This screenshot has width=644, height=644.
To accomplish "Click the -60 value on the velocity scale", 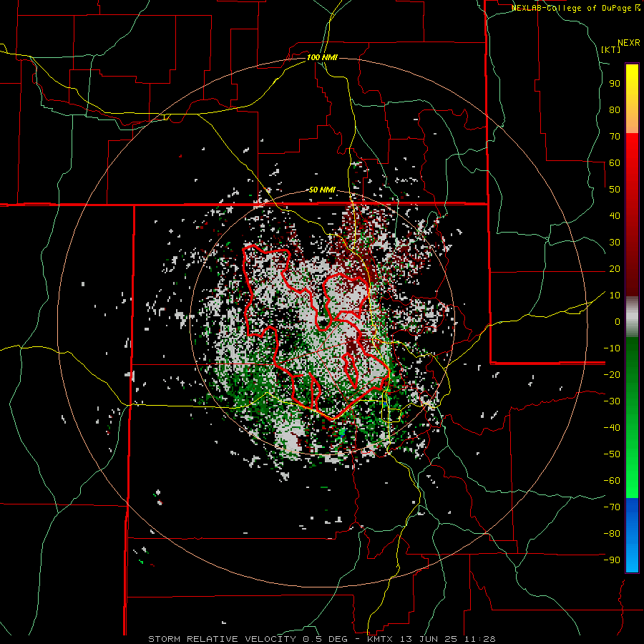I will coord(612,481).
